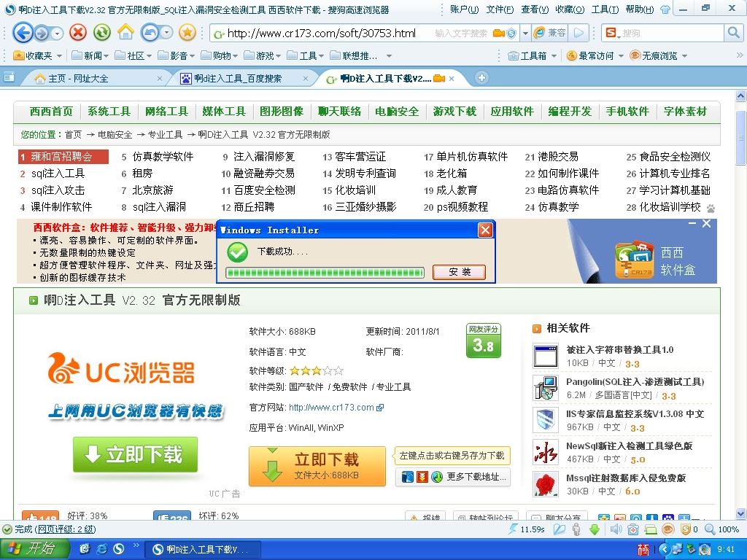Close the 西西软件盒 banner with X
The height and width of the screenshot is (560, 747).
click(x=706, y=223)
